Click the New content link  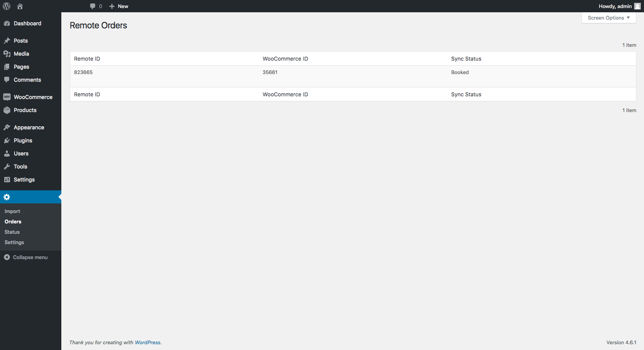(123, 6)
